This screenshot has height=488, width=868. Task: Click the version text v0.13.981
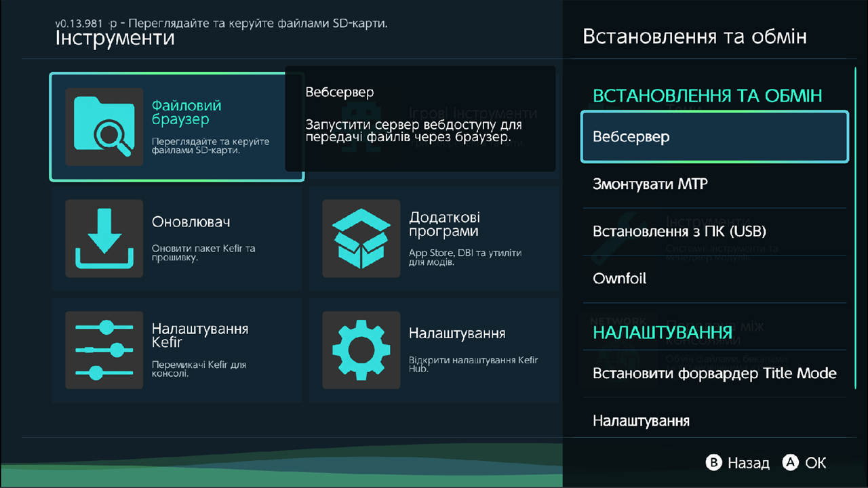coord(81,23)
